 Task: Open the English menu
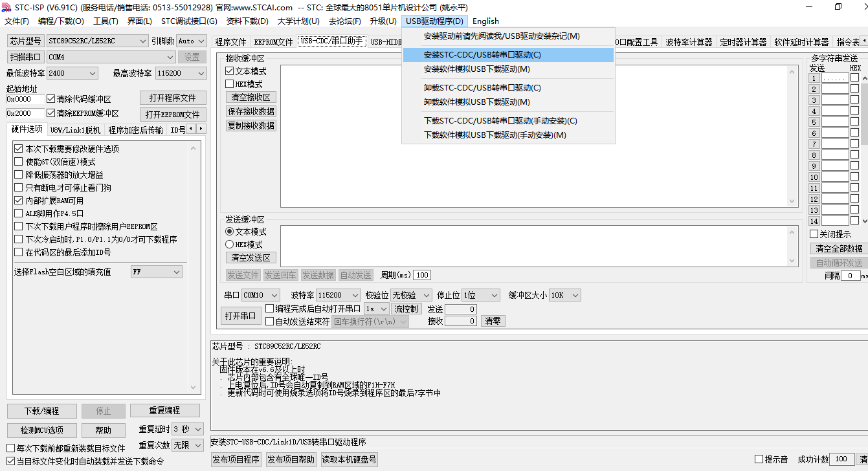tap(485, 21)
